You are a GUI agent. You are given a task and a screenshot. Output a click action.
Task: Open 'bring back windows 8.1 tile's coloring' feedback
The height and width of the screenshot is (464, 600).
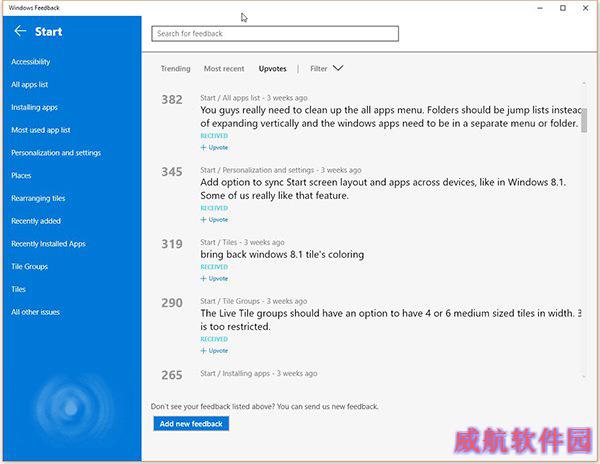pyautogui.click(x=282, y=254)
